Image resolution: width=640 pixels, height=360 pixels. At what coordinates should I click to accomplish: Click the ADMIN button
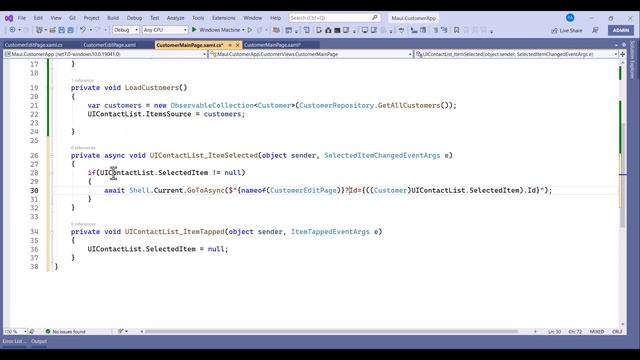click(621, 30)
